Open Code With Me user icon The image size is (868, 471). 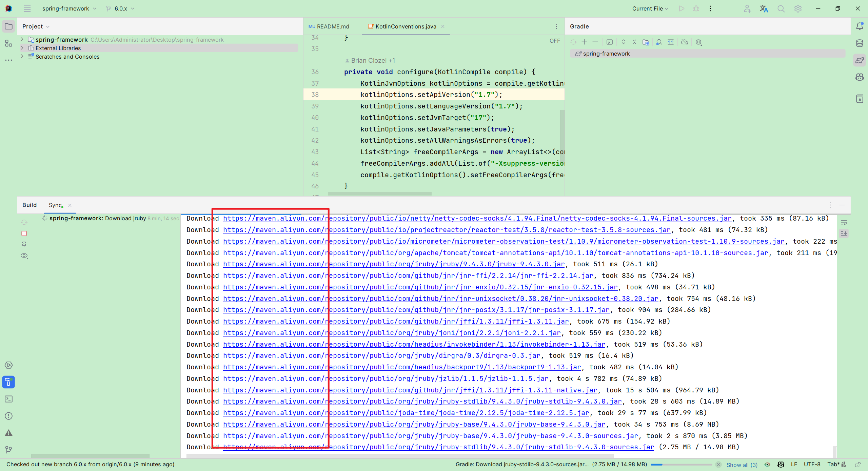[747, 8]
